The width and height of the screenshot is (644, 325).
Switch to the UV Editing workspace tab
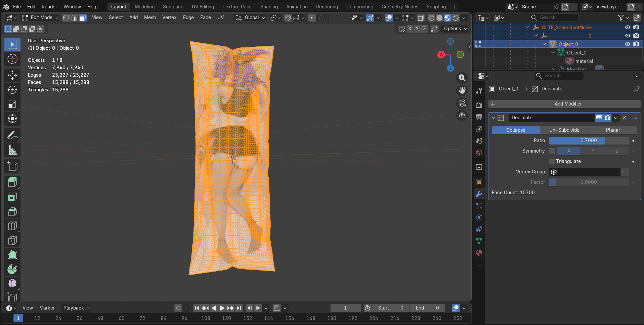point(203,7)
